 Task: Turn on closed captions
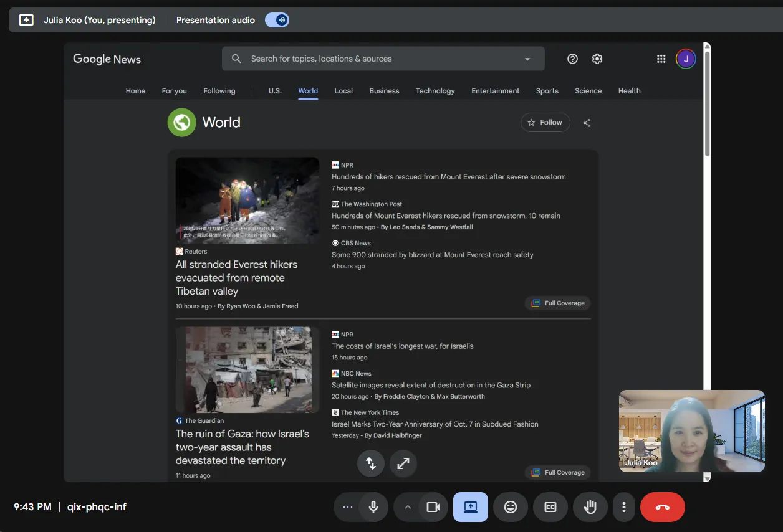(550, 507)
